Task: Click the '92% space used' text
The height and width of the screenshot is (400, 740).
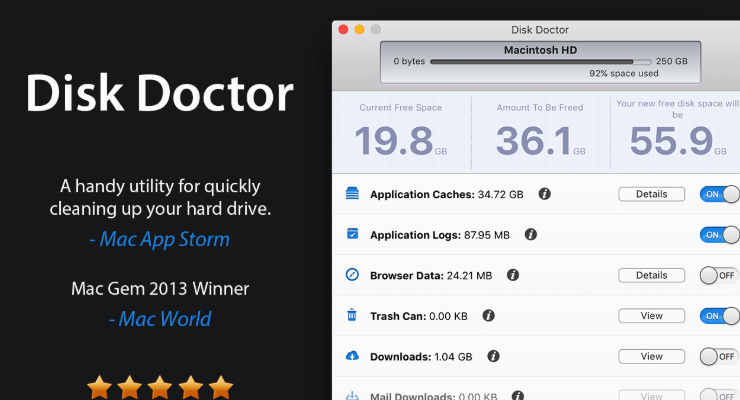Action: (623, 74)
